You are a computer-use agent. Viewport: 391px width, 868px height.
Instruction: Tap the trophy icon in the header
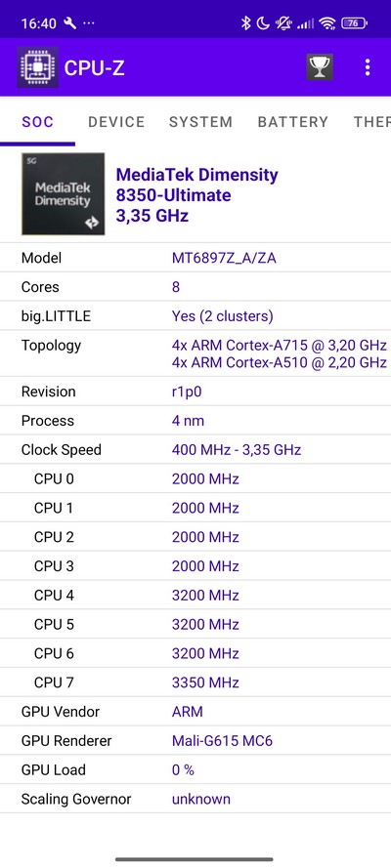click(x=320, y=67)
